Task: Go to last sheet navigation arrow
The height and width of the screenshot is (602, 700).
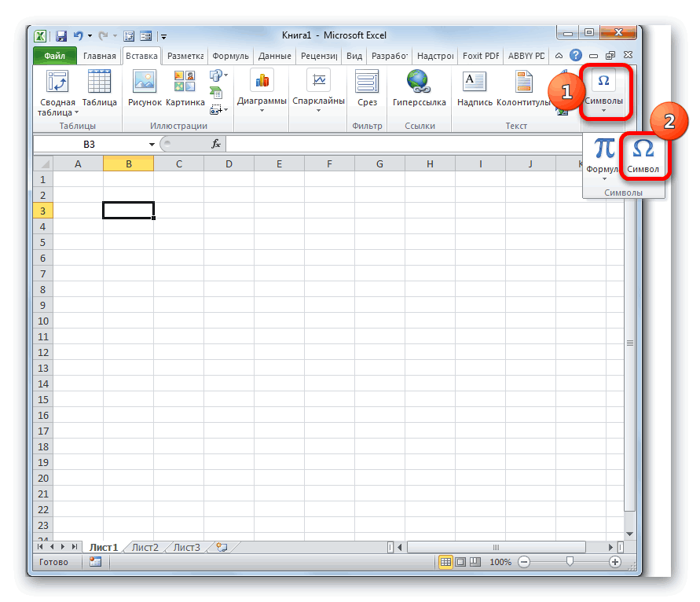Action: tap(75, 547)
